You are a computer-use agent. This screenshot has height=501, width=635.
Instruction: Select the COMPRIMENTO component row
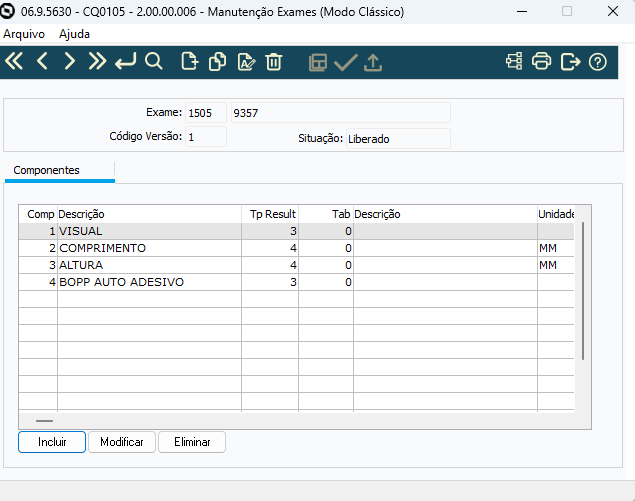296,248
